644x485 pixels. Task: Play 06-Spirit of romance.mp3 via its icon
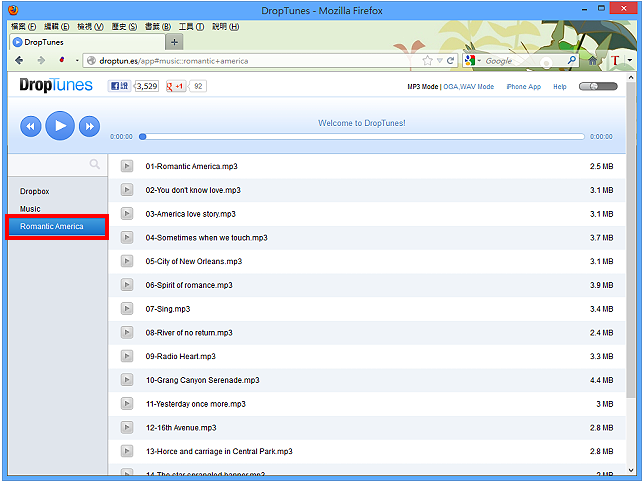pos(127,285)
